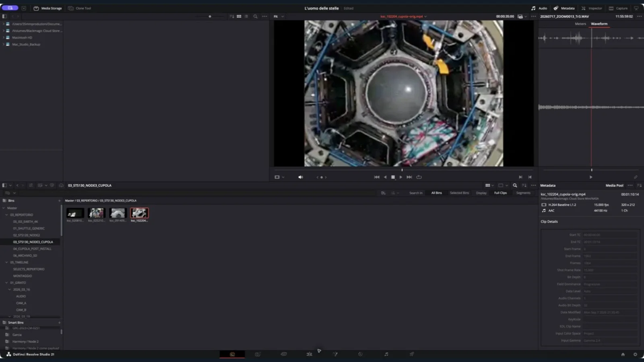Switch to the Deliver page rocket icon

point(412,354)
